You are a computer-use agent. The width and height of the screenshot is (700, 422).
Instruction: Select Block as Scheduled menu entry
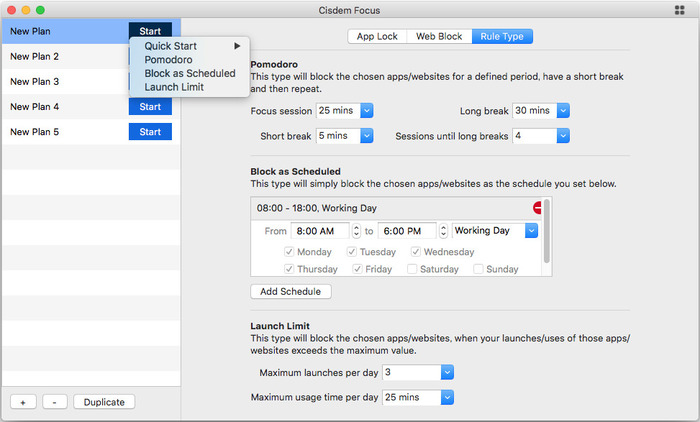[190, 73]
